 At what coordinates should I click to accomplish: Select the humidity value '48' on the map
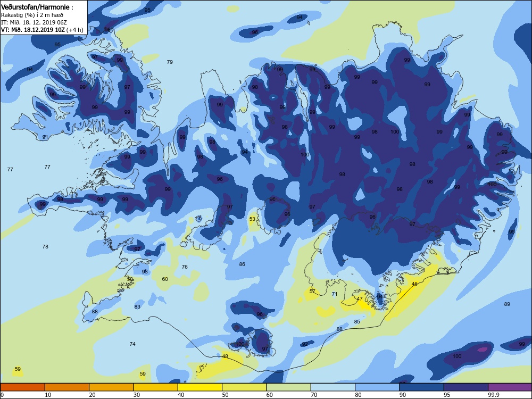point(225,356)
